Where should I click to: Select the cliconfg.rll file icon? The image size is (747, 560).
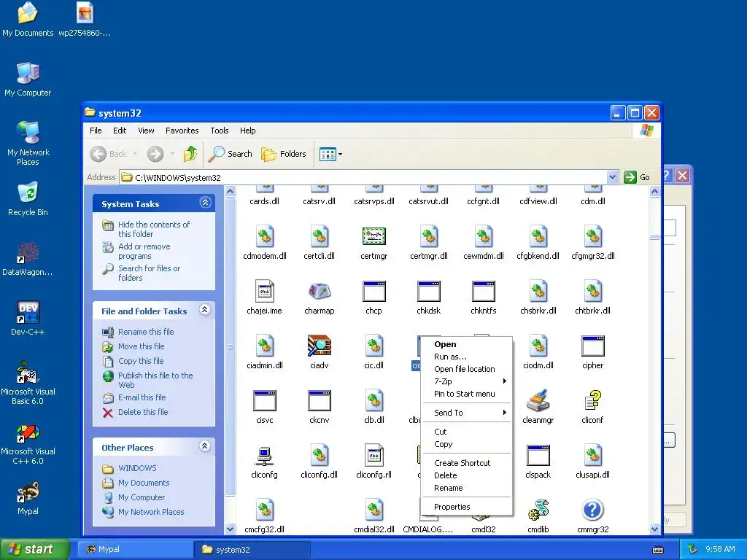click(x=374, y=456)
